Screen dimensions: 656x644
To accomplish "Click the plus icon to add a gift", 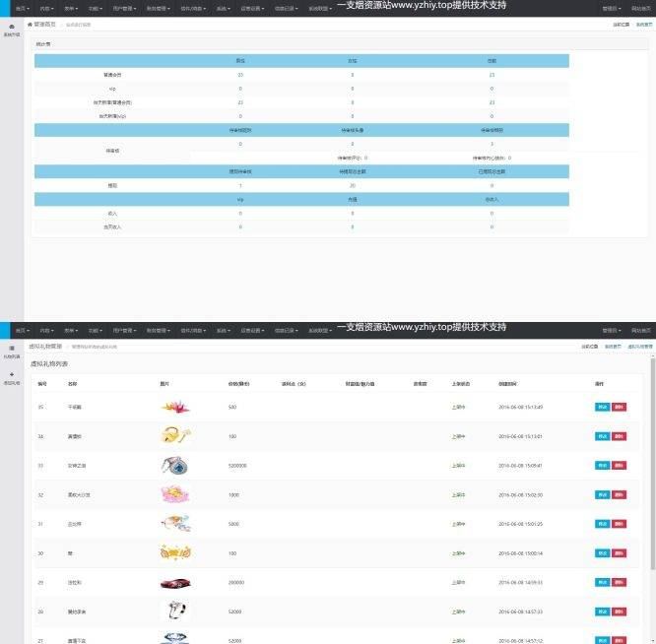I will 11,374.
